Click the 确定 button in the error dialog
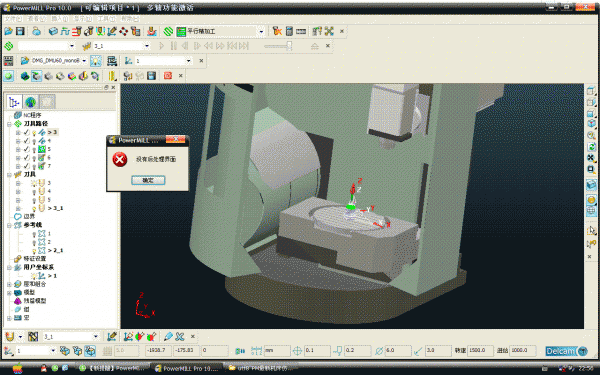This screenshot has width=600, height=375. click(148, 180)
